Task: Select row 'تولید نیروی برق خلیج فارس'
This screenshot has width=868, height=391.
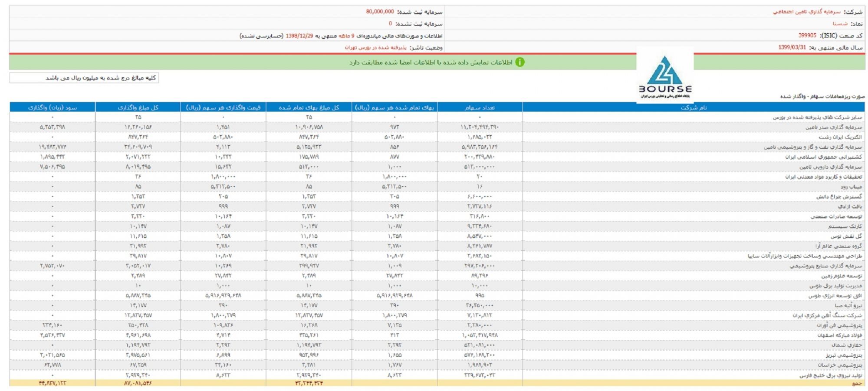Action: click(x=437, y=375)
